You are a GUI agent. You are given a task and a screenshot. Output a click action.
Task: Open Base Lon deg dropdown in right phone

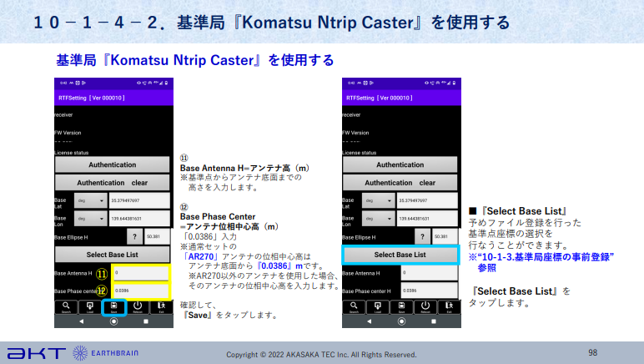379,219
